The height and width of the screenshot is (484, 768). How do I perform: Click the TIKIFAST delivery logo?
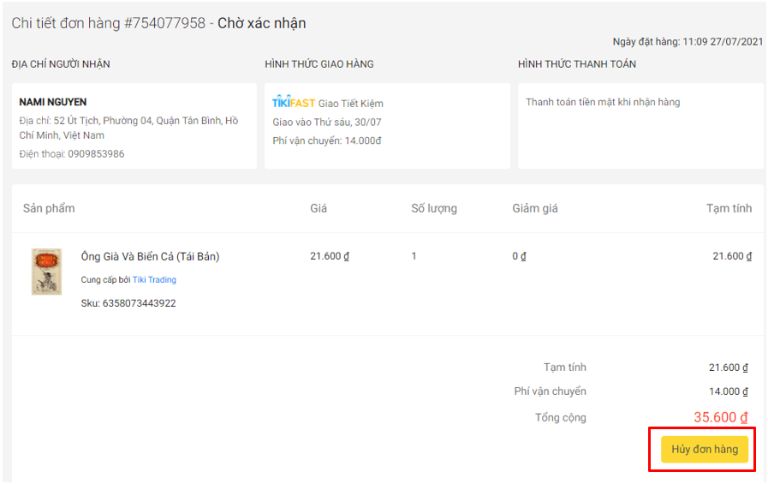click(x=293, y=103)
